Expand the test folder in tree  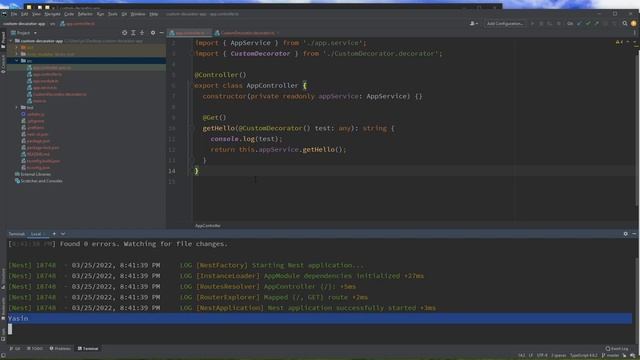[17, 107]
